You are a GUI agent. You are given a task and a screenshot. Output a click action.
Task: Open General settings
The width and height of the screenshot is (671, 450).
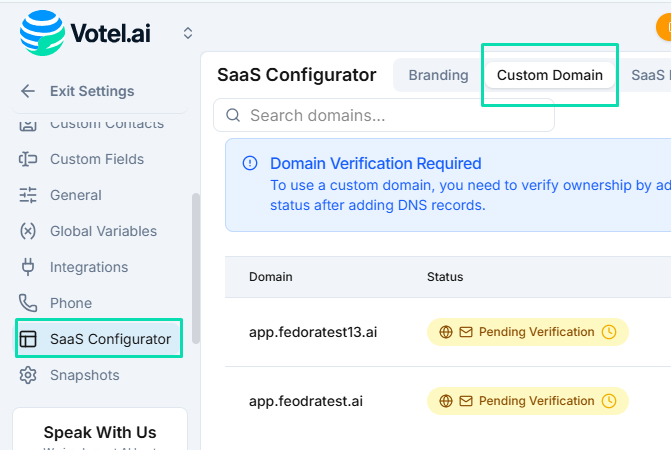point(76,195)
